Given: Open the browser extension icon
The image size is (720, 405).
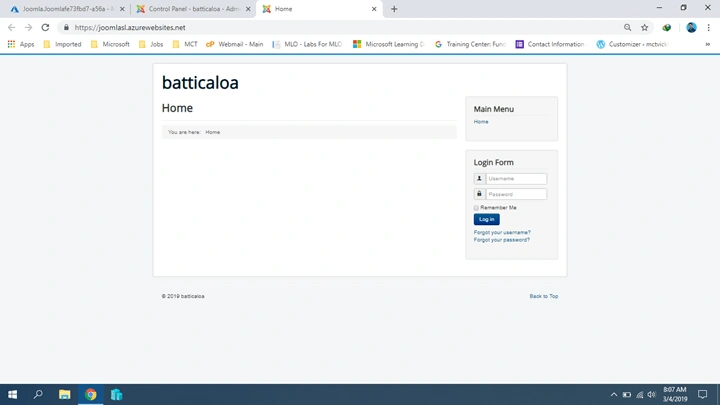Looking at the screenshot, I should 667,28.
